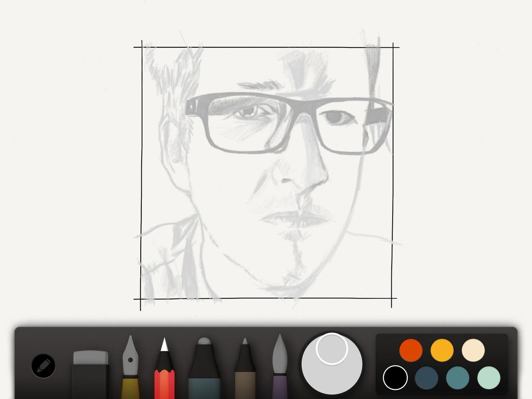The height and width of the screenshot is (399, 532).
Task: Open the color mixer dial
Action: point(331,365)
